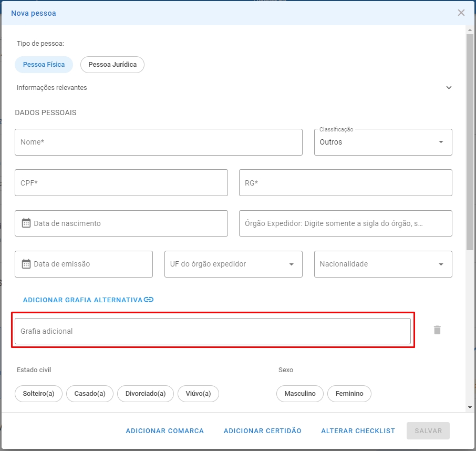476x451 pixels.
Task: Close the Nova pessoa dialog
Action: (x=461, y=13)
